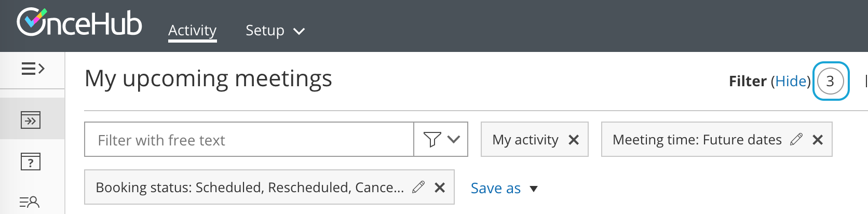Click the funnel filter icon

pyautogui.click(x=432, y=139)
